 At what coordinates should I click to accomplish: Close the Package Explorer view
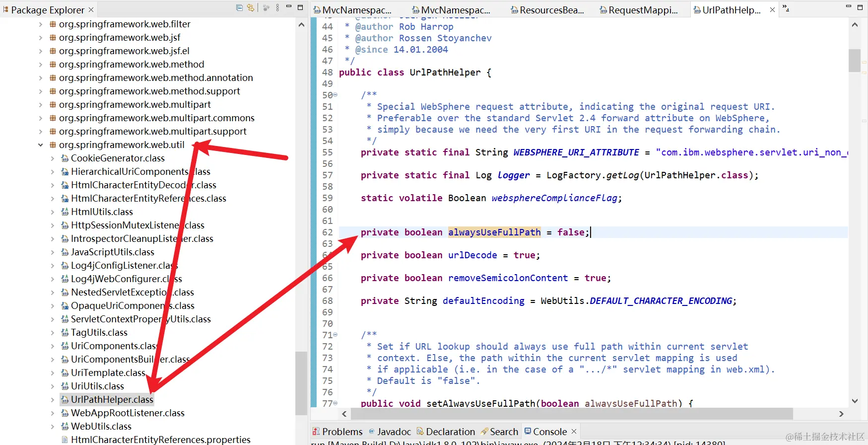[91, 9]
